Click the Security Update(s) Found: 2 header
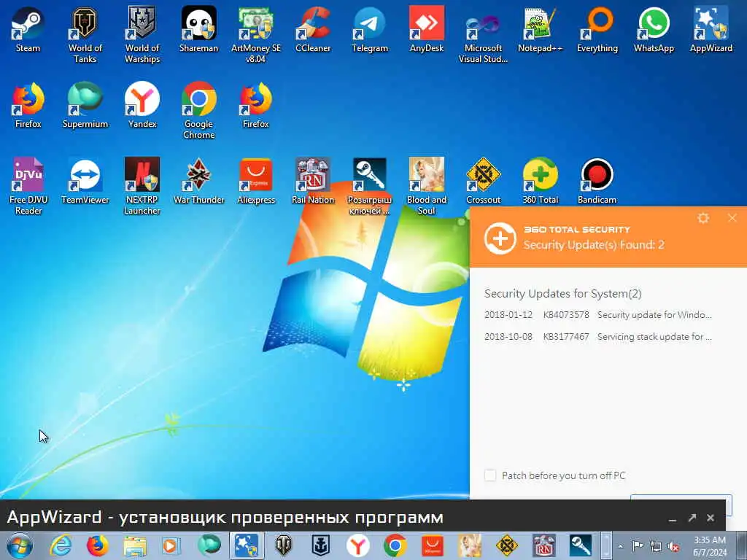 click(594, 245)
